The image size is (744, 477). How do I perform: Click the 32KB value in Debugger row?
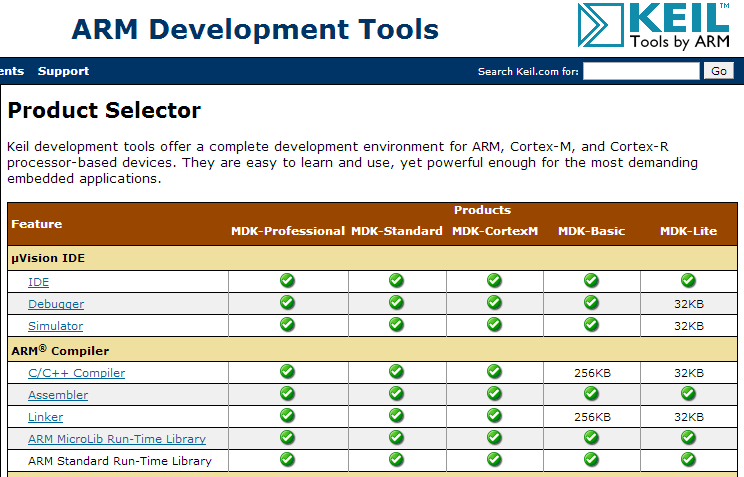689,304
